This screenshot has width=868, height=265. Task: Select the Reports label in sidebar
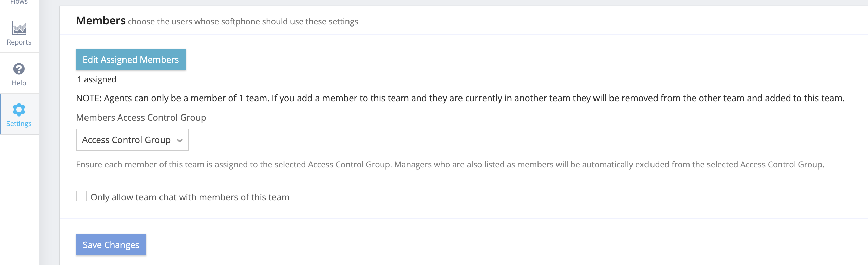(19, 42)
